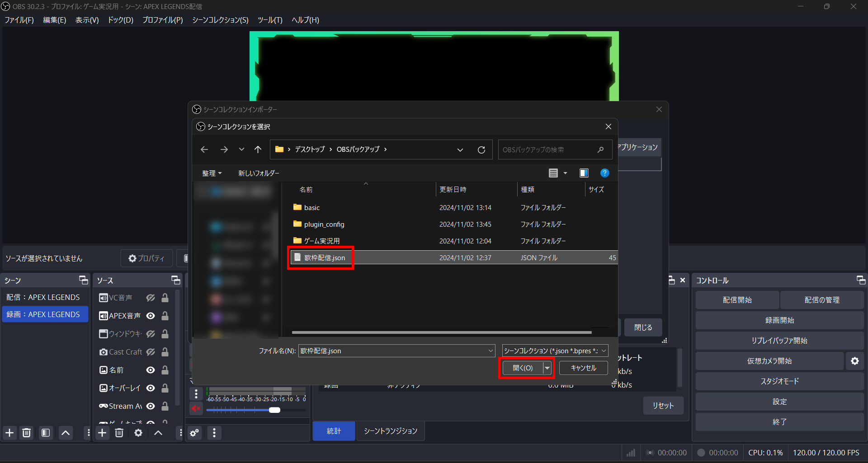Delete the selected source with trash icon
The height and width of the screenshot is (463, 868).
point(119,433)
